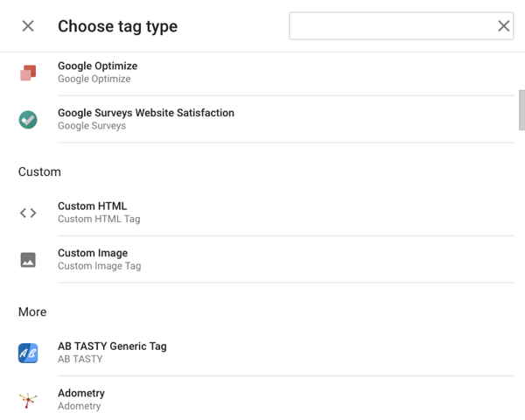Select the Custom HTML tag title

93,206
